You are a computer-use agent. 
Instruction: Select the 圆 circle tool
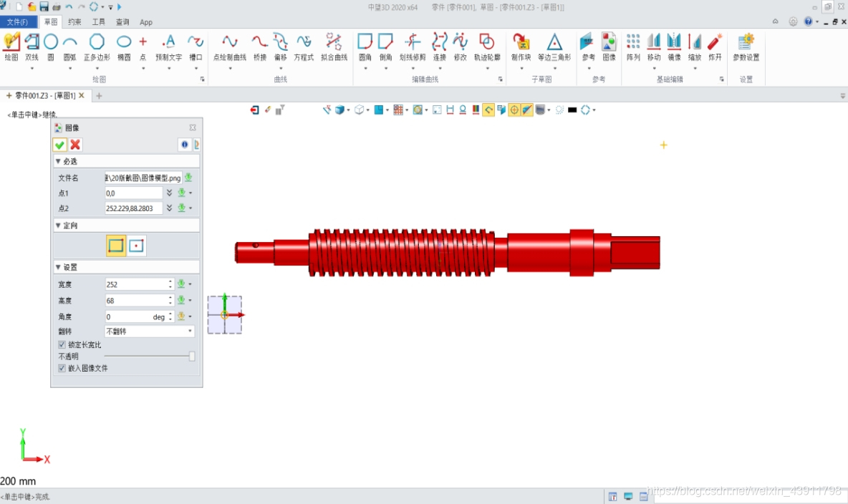(51, 47)
